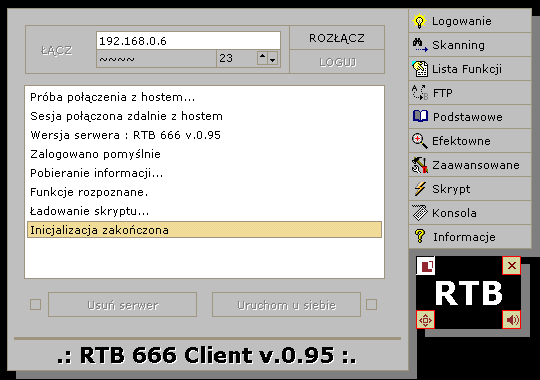Toggle sound with the speaker icon

511,320
